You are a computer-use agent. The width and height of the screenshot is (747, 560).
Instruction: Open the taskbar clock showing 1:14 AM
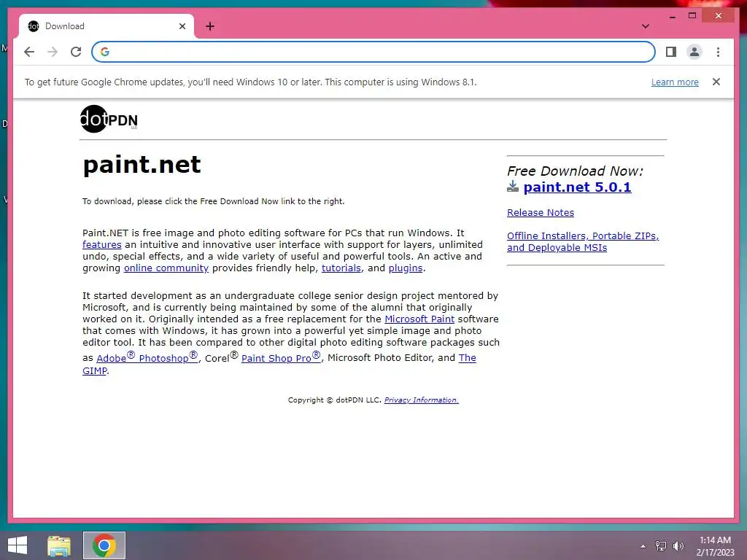715,546
